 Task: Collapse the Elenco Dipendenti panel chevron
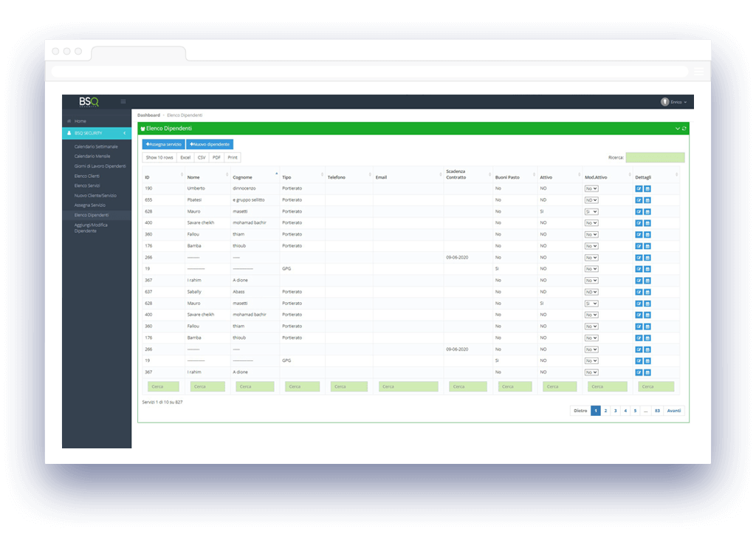678,129
